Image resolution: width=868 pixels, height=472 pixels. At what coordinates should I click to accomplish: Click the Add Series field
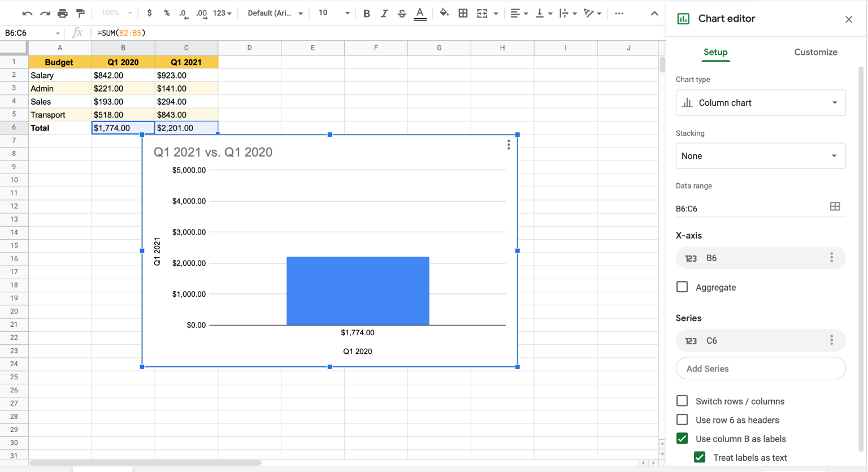point(761,368)
